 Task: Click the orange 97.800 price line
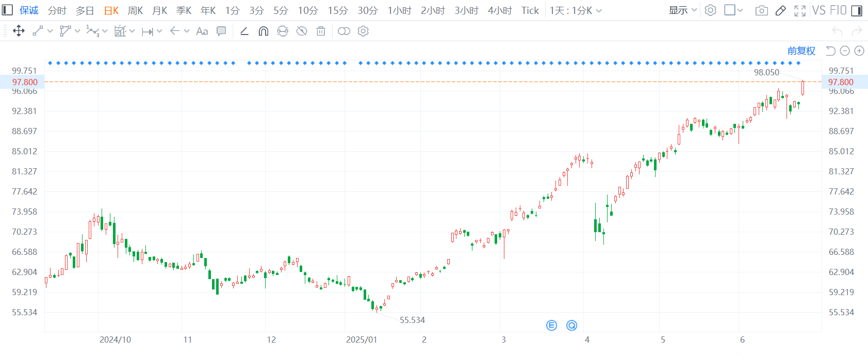pos(413,82)
